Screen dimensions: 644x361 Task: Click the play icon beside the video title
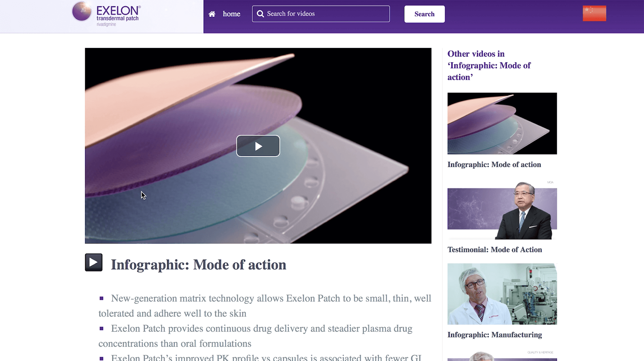(94, 262)
